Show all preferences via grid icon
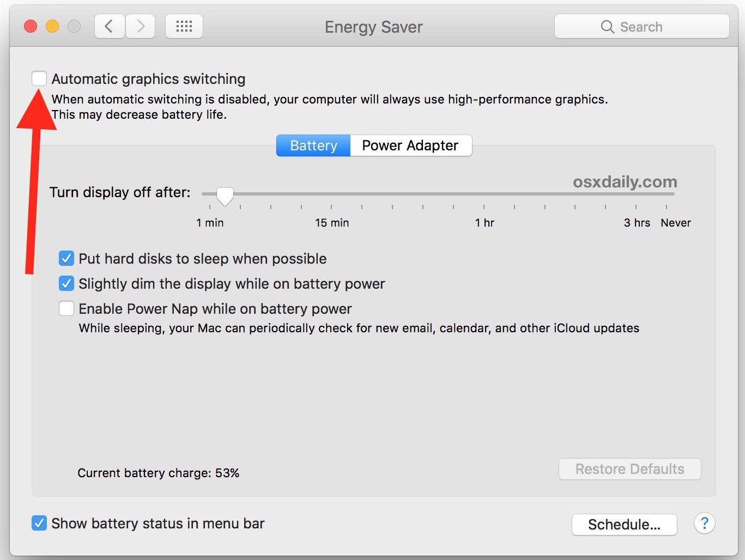Screen dimensions: 745x560 pyautogui.click(x=184, y=26)
